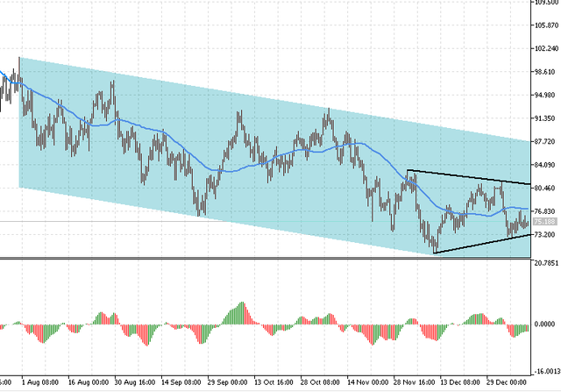The width and height of the screenshot is (561, 392).
Task: Click the horizontal black support line
Action: [263, 258]
